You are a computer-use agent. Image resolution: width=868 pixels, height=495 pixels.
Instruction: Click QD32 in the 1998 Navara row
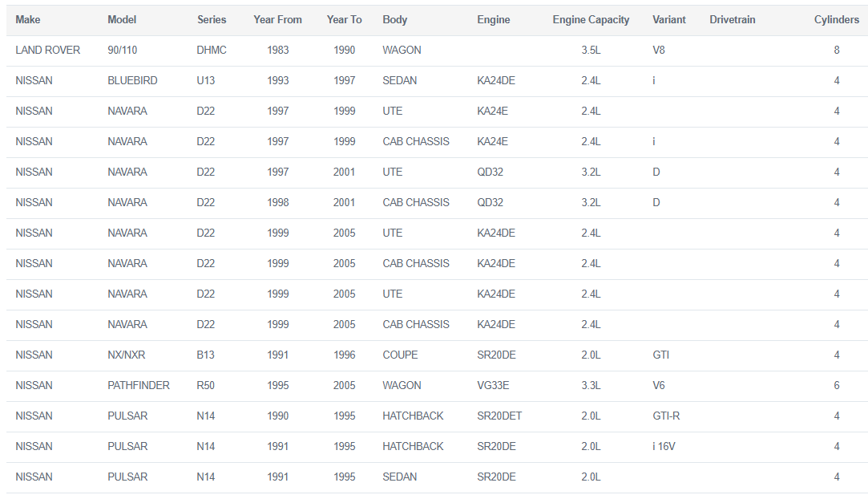coord(490,202)
